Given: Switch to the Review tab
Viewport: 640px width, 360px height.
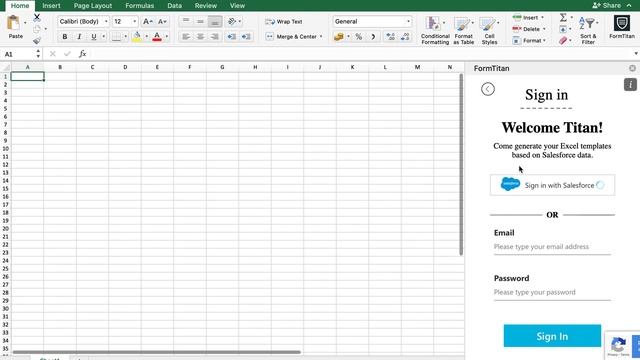Looking at the screenshot, I should coord(206,6).
